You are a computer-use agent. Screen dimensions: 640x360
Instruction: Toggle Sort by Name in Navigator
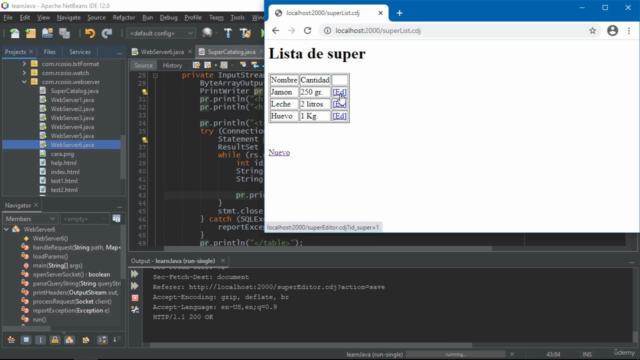click(x=102, y=340)
